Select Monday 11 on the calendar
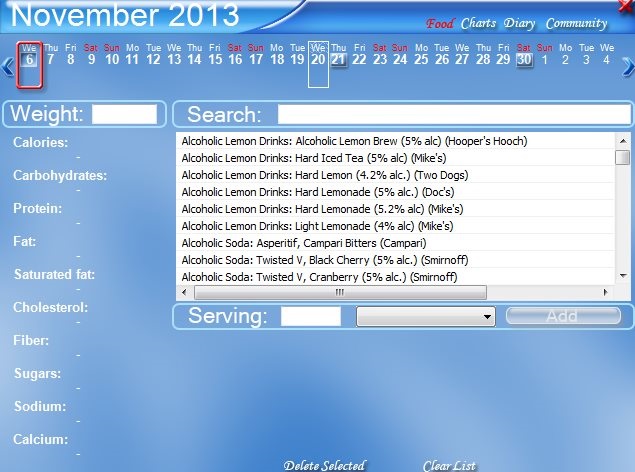This screenshot has height=472, width=635. pyautogui.click(x=132, y=55)
